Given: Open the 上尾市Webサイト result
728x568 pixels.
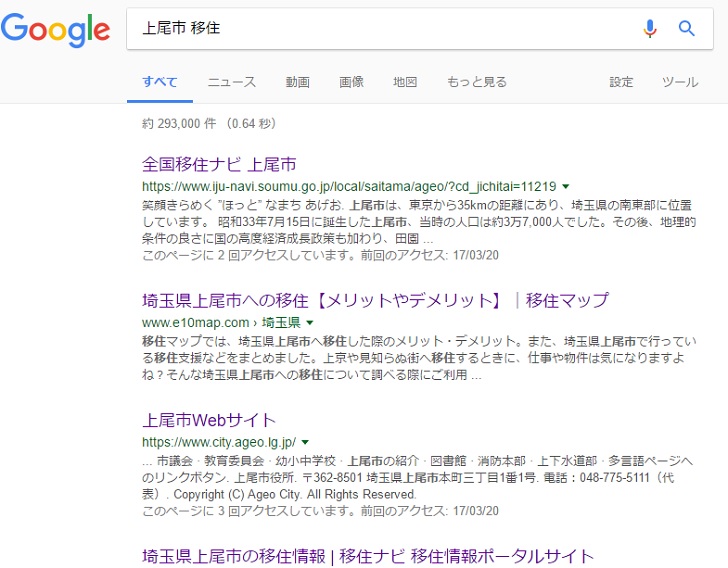Looking at the screenshot, I should tap(209, 420).
